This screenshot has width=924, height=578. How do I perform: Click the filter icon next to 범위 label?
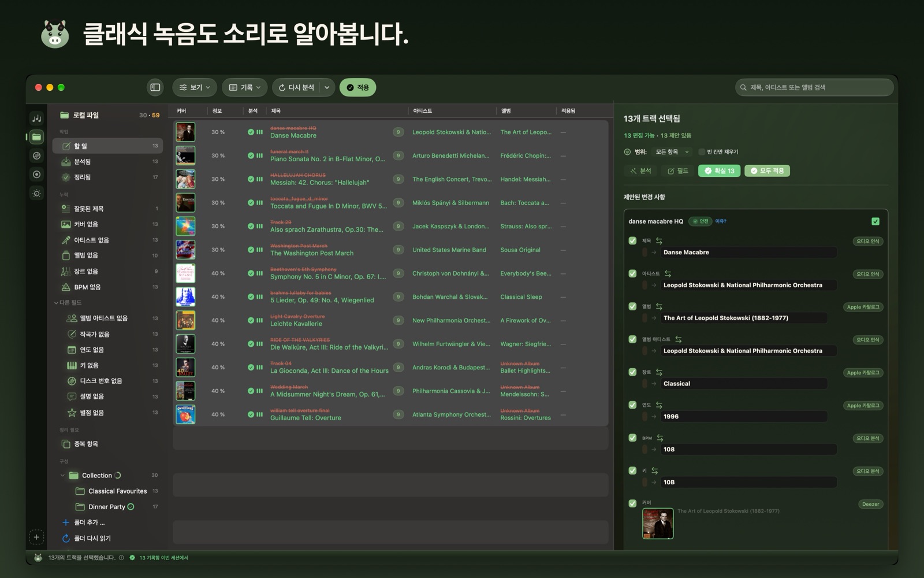point(627,152)
